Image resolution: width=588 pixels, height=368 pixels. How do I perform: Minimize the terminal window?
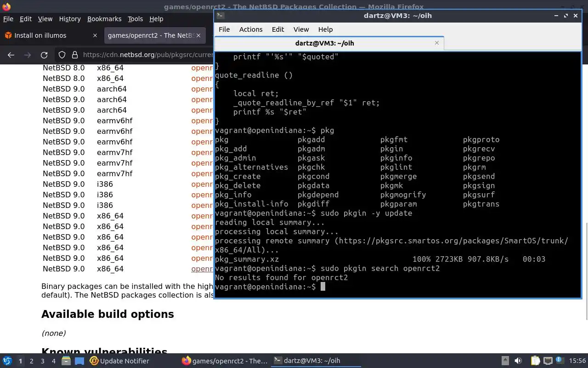[556, 16]
